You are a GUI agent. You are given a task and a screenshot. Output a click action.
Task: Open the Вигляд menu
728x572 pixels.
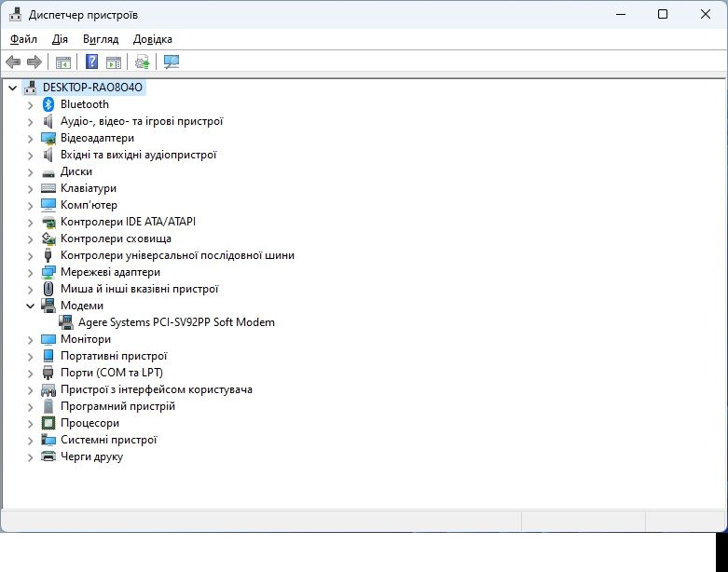click(101, 39)
